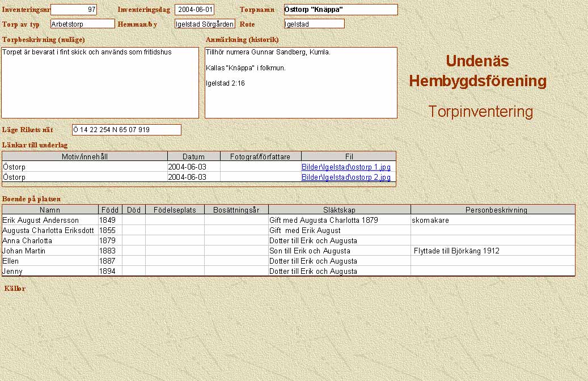Open the ostorp 1.jpg file link

346,167
